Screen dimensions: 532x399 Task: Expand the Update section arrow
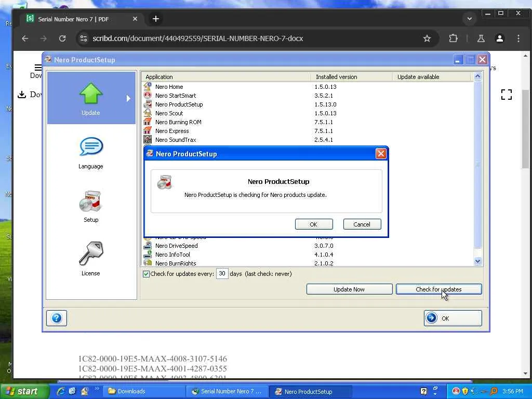128,98
